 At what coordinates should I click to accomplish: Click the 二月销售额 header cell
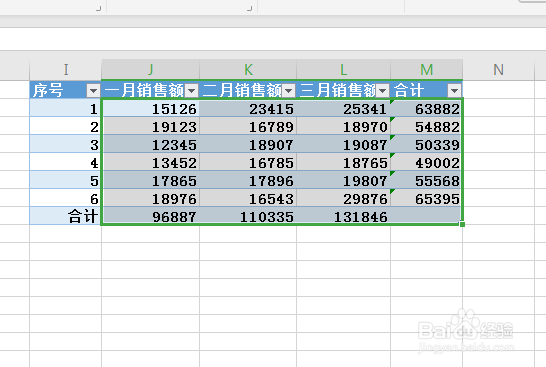coord(248,90)
